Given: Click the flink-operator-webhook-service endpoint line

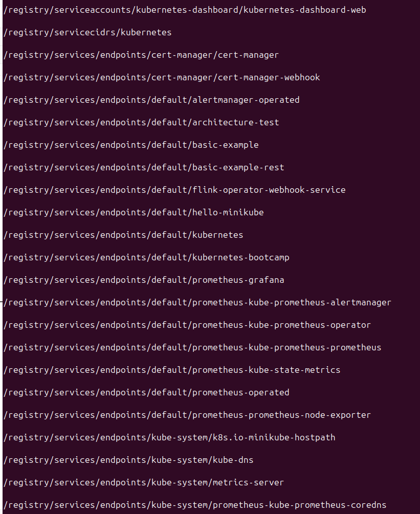Looking at the screenshot, I should 174,190.
